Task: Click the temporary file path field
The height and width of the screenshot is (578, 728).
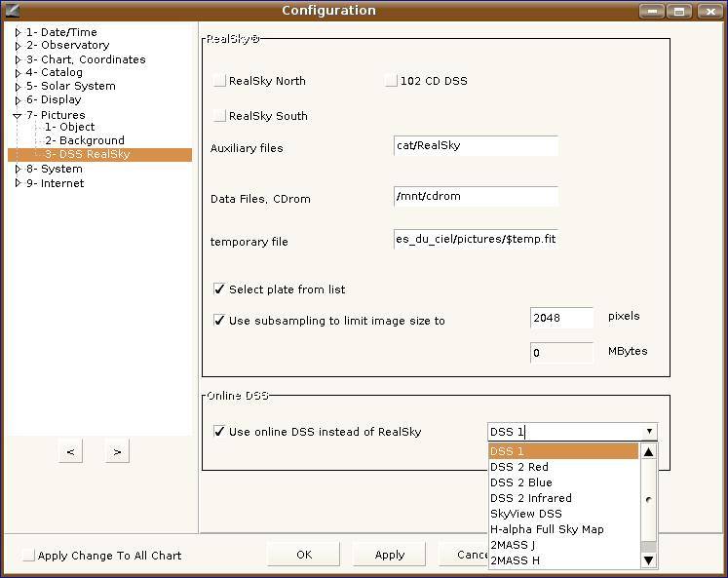Action: (x=476, y=239)
